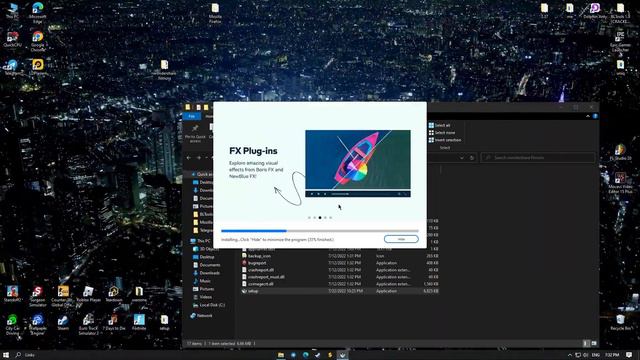This screenshot has width=640, height=360.
Task: Select the Mozilla Firefox file on desktop
Action: pos(215,13)
